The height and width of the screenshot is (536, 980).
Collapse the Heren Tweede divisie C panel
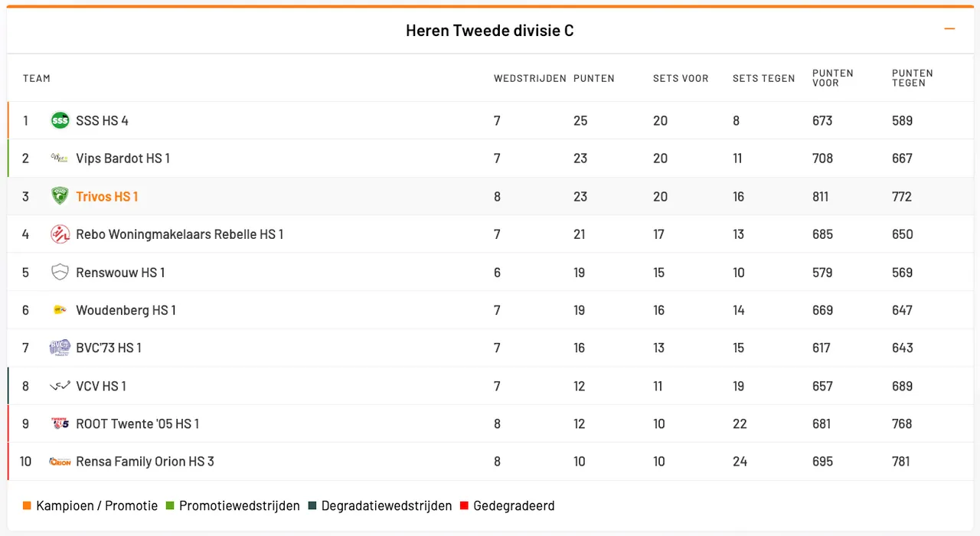coord(949,29)
